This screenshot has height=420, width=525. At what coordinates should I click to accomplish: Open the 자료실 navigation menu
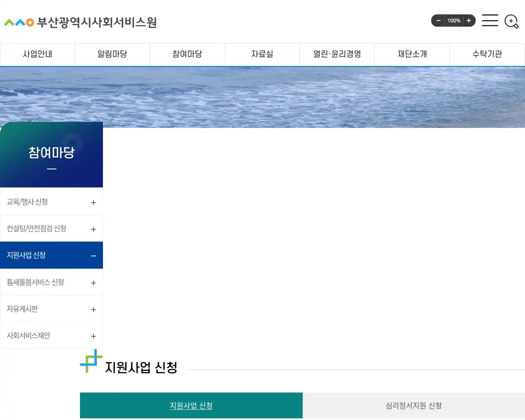[x=262, y=54]
